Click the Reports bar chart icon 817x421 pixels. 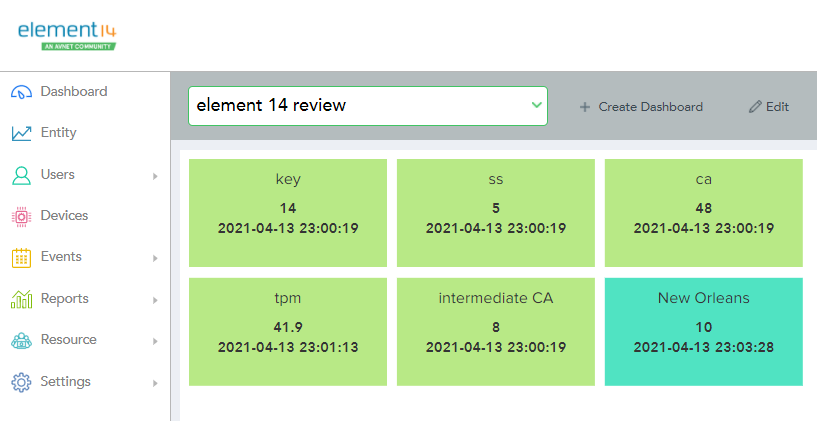point(21,299)
